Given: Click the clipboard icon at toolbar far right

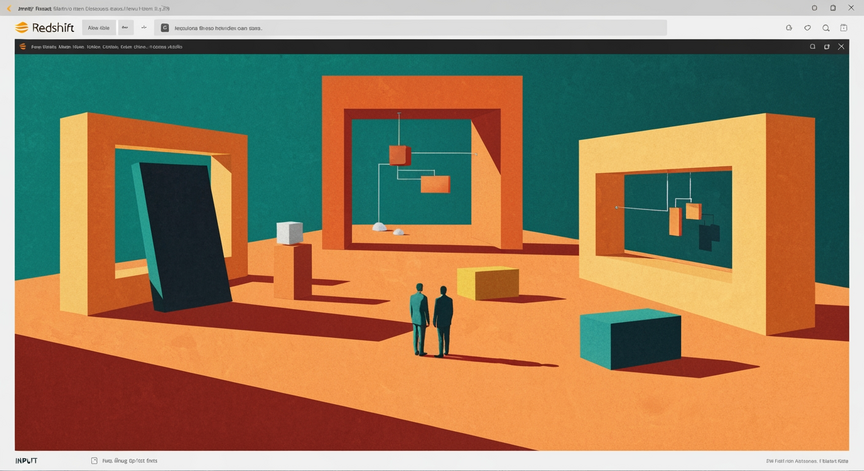Looking at the screenshot, I should (x=844, y=28).
